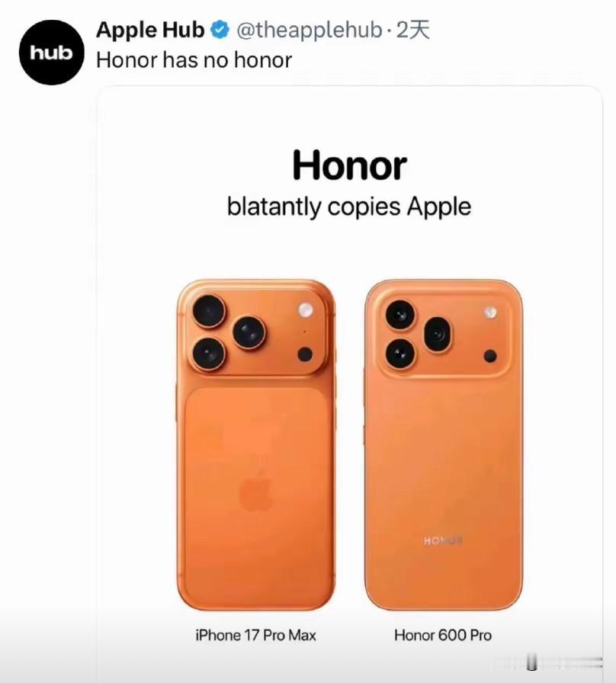Screen dimensions: 616x683
Task: Click the Honor phone's bottom-left camera lens
Action: (401, 353)
